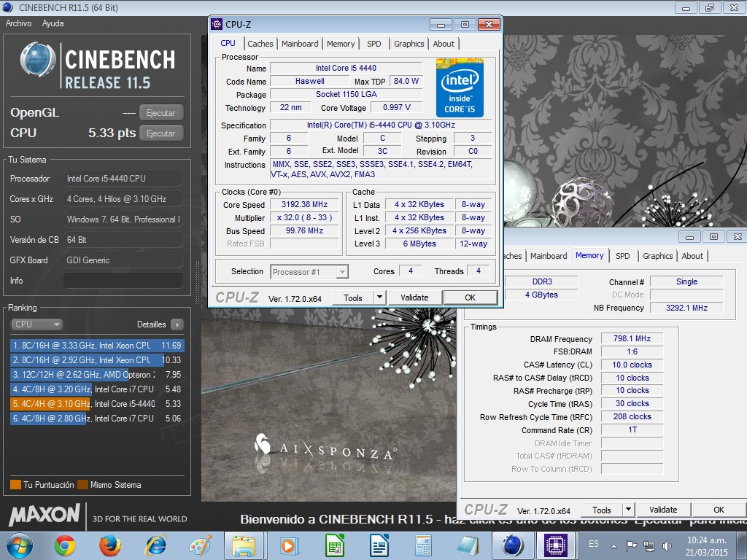This screenshot has width=747, height=560.
Task: Switch to Caches tab in front CPU-Z
Action: coord(260,44)
